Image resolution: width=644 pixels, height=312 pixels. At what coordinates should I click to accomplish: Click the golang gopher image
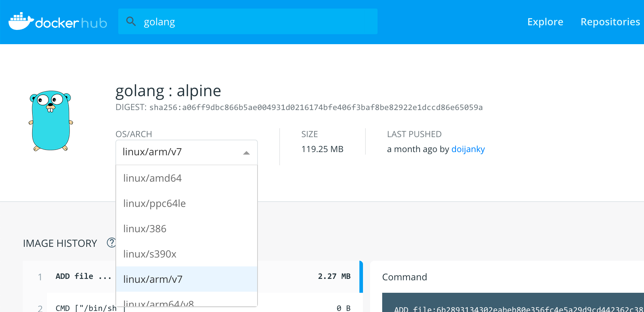point(51,121)
